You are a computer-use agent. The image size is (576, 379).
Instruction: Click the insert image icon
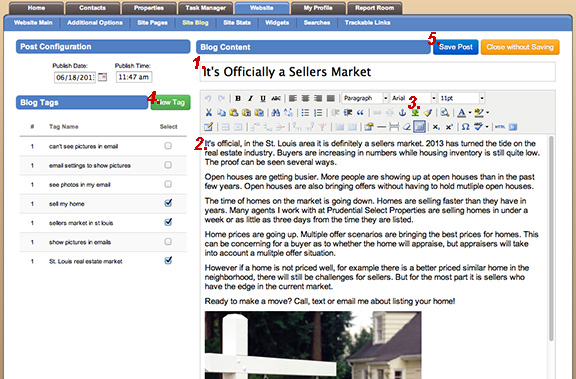coord(415,113)
